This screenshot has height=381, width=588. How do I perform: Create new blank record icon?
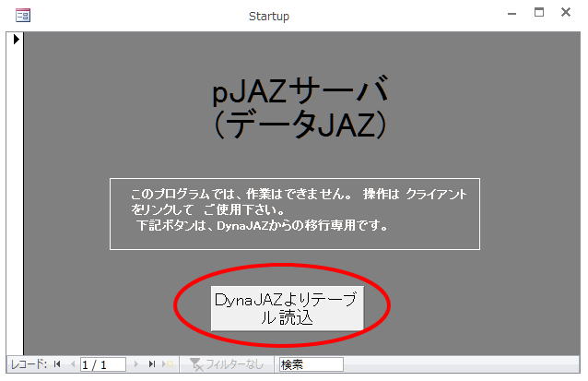click(x=168, y=364)
